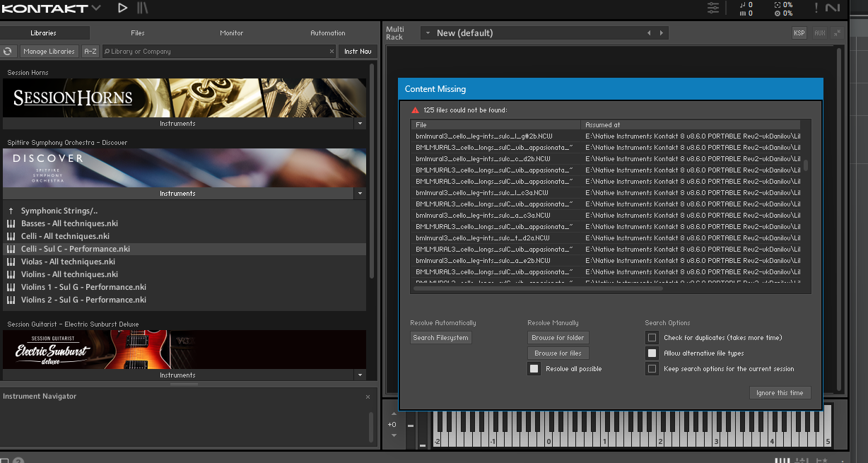Click the Ignore this time button
This screenshot has width=868, height=463.
(780, 393)
